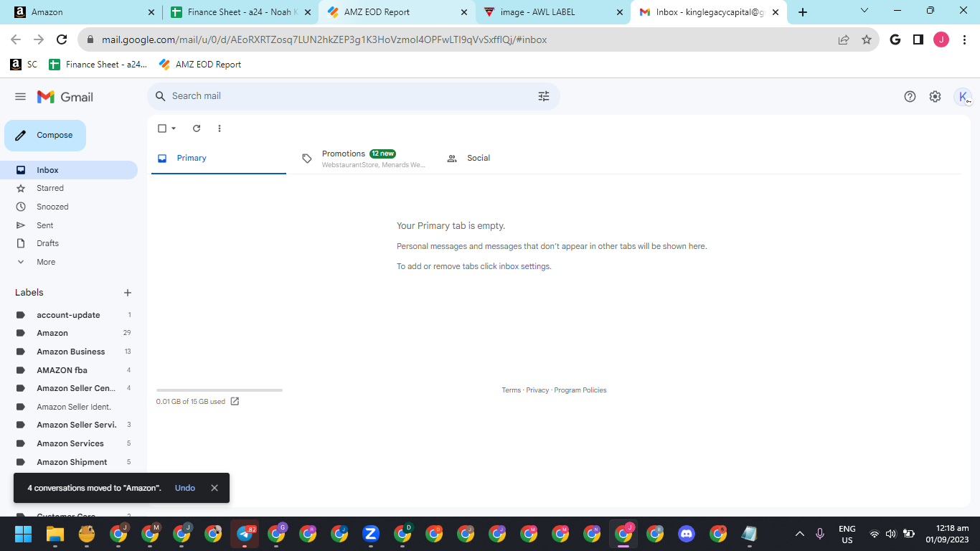Open Discord from the taskbar
Viewport: 980px width, 551px height.
(x=687, y=534)
